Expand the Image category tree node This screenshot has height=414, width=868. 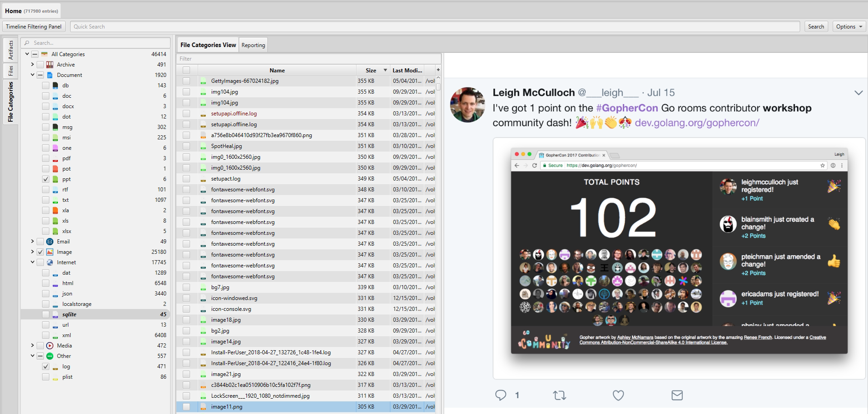click(x=32, y=252)
